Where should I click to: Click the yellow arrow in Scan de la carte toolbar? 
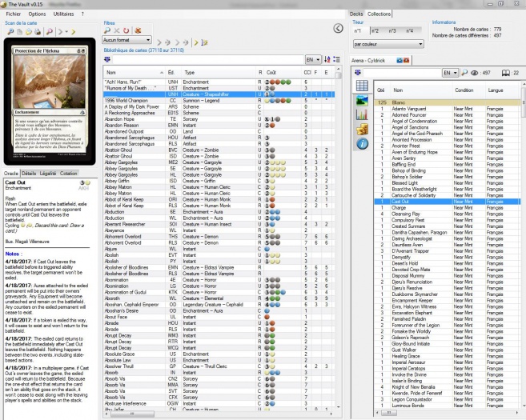click(x=73, y=32)
